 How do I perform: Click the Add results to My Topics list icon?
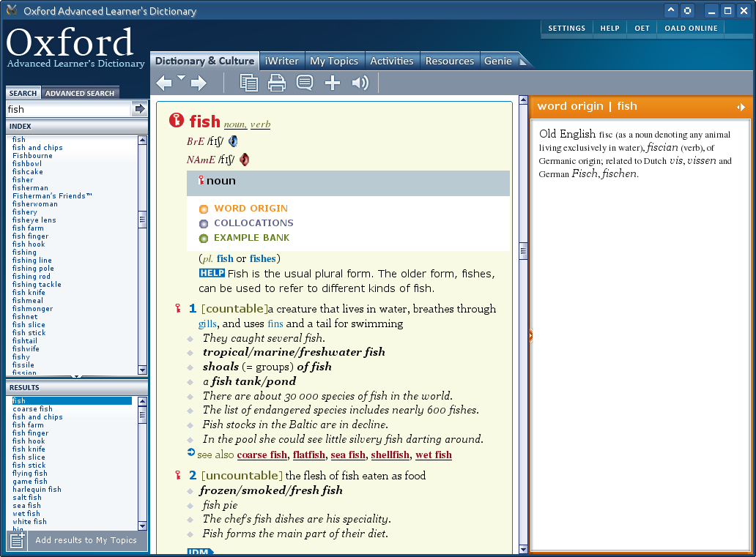[x=18, y=541]
